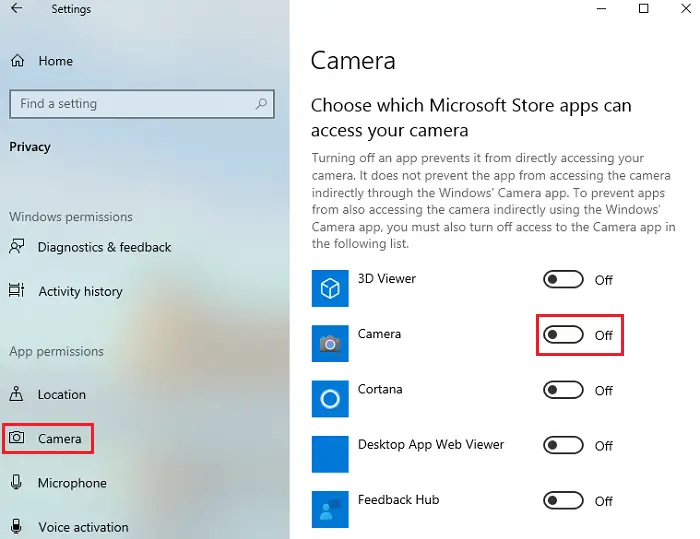Click the Feedback Hub label

(398, 500)
